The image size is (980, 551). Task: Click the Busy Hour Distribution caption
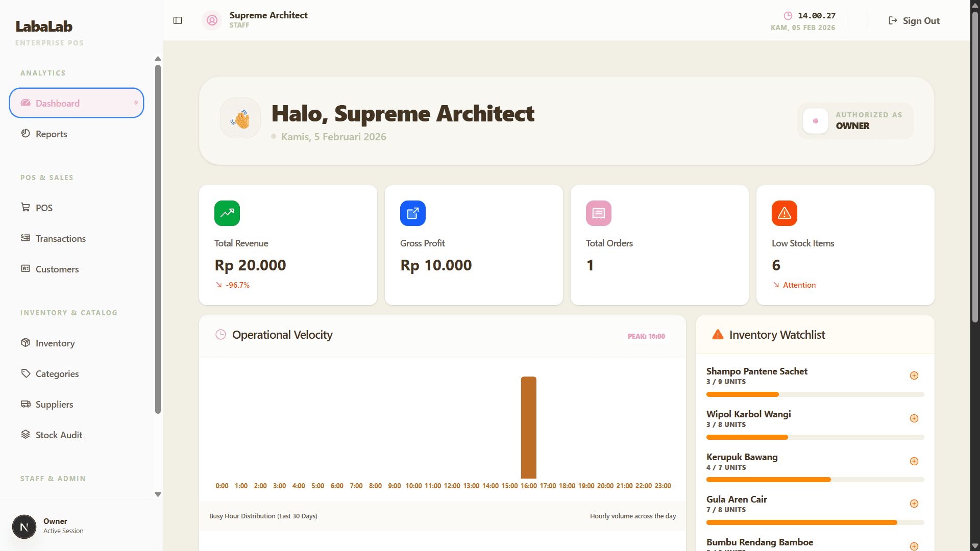(x=263, y=516)
